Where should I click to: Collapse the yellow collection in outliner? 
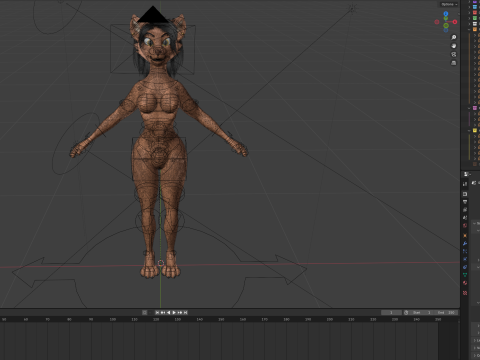coord(469,130)
